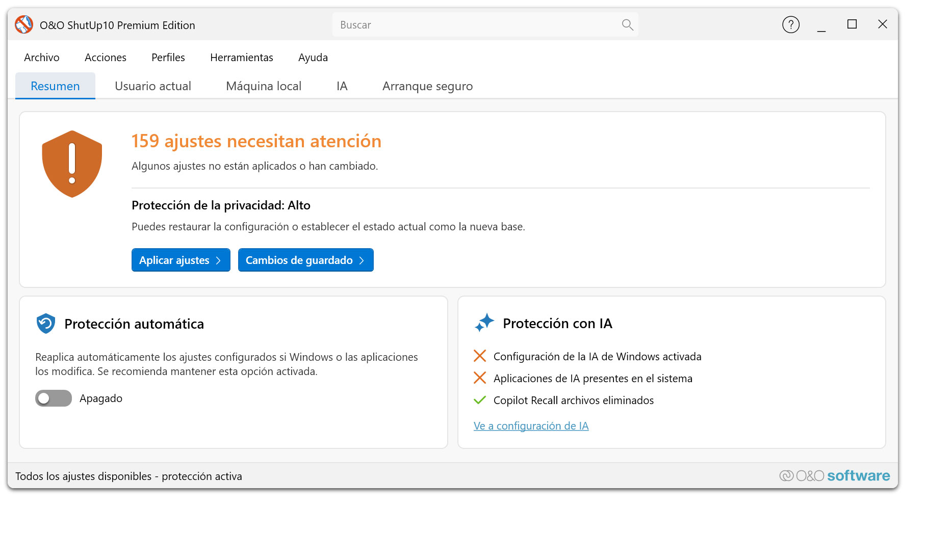This screenshot has width=951, height=560.
Task: Click the O&O ShutUp10 app logo icon
Action: coord(24,24)
